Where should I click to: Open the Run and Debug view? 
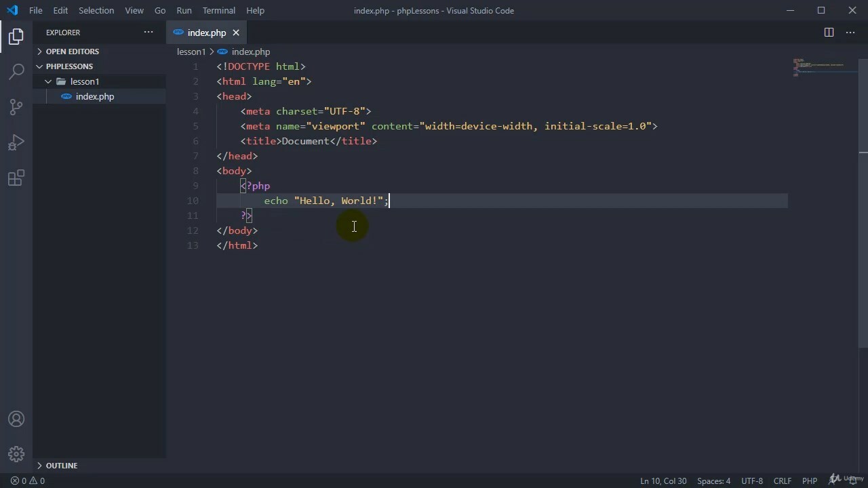[16, 142]
